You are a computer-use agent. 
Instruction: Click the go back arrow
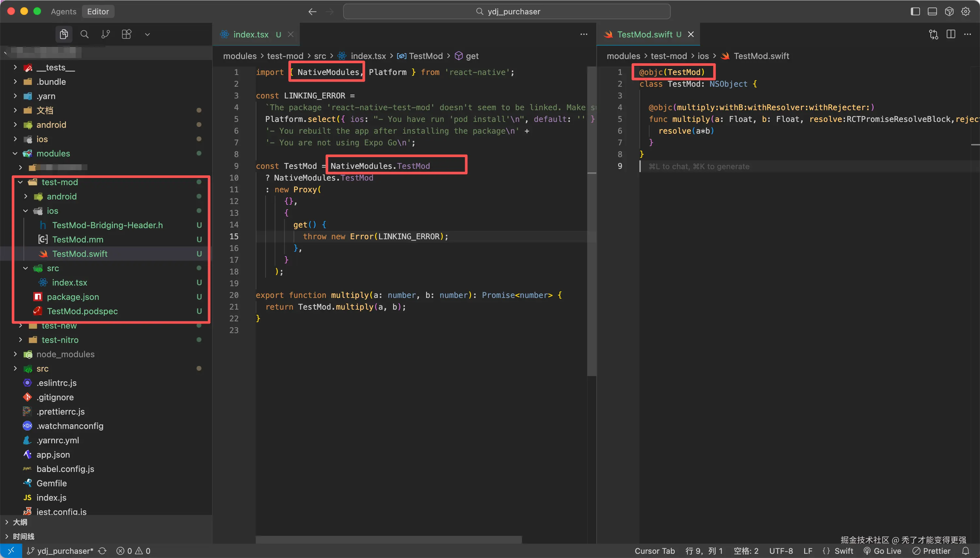[312, 11]
